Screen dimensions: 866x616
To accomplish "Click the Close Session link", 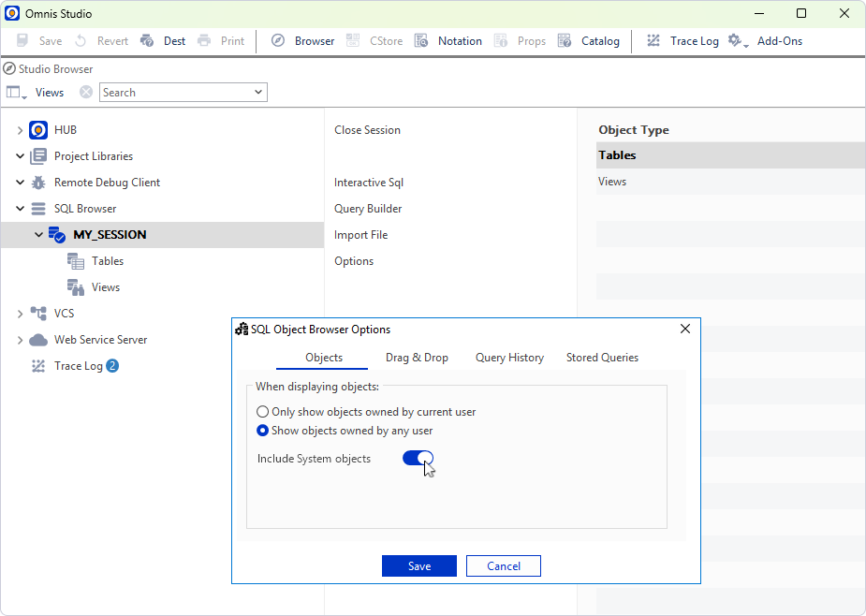I will (x=367, y=130).
